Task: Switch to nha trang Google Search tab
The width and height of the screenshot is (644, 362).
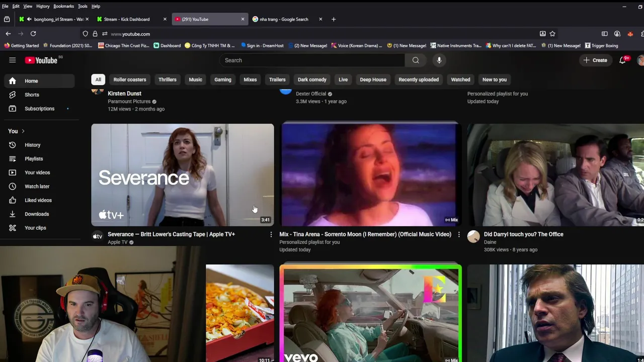Action: [288, 19]
